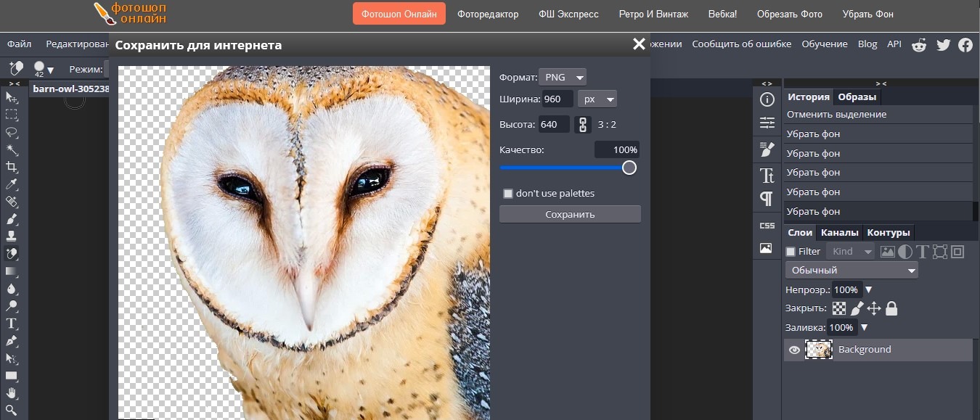Click the layer lock padlock icon
980x420 pixels.
tap(891, 308)
